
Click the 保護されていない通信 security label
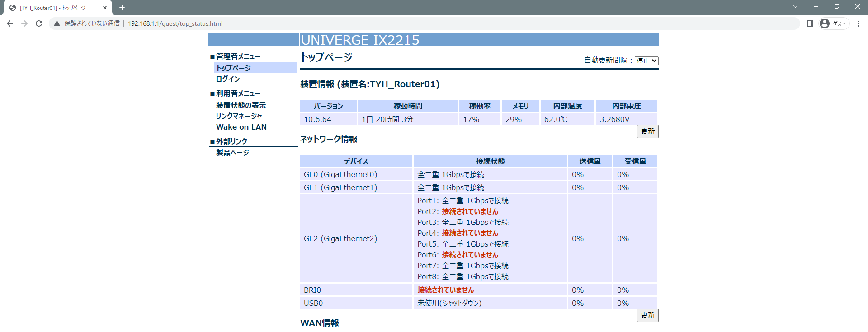coord(92,23)
